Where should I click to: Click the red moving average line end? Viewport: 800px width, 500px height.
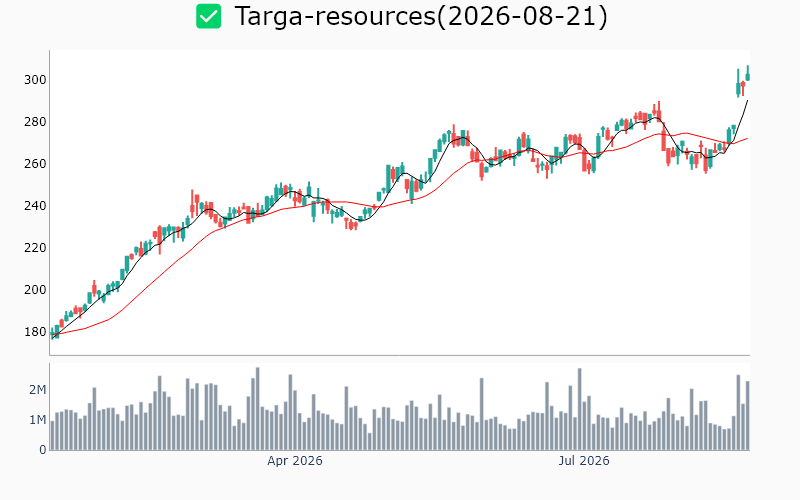[x=747, y=138]
